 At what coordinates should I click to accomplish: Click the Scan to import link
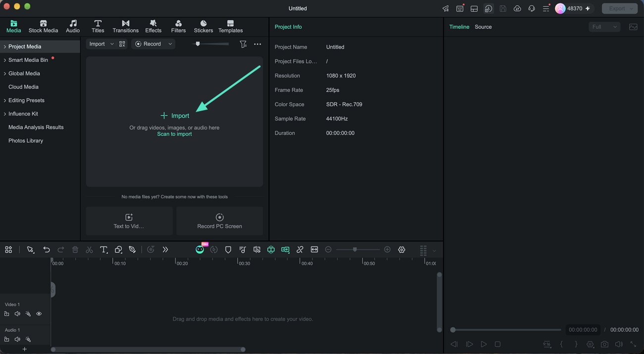pos(174,134)
